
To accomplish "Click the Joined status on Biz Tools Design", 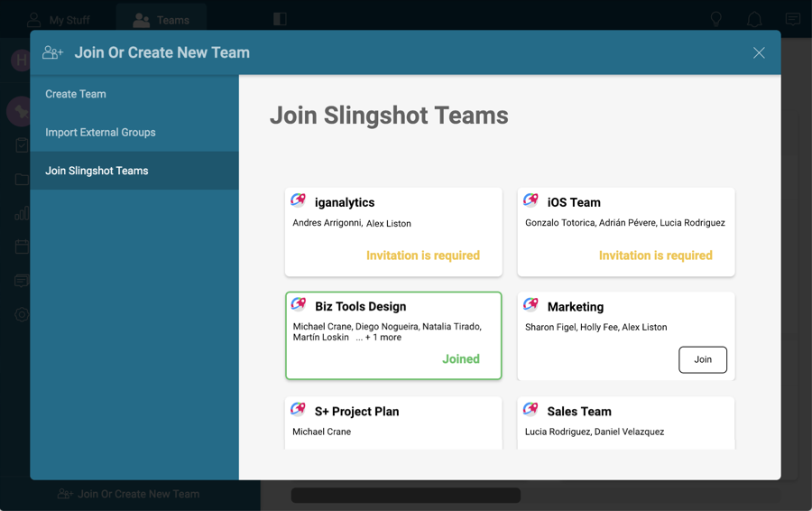I will coord(460,359).
